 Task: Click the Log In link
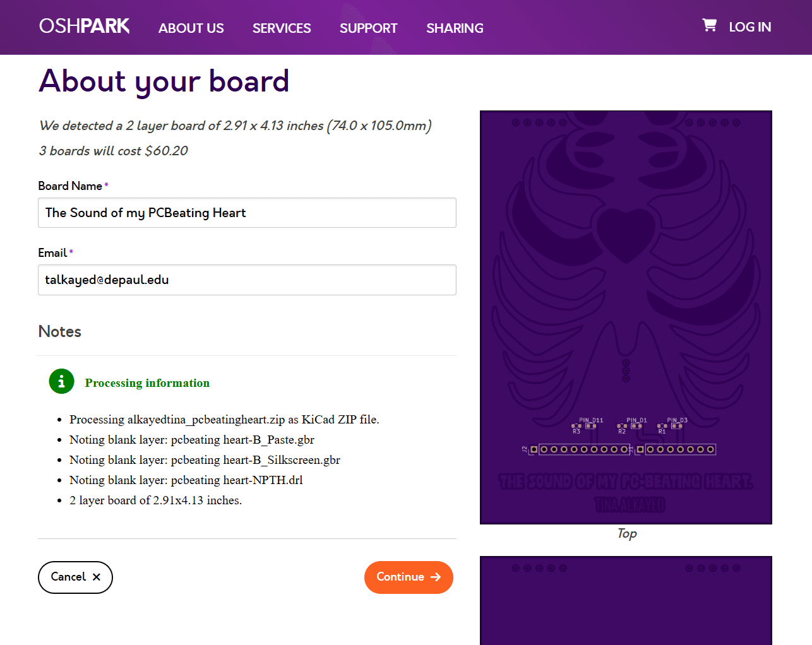[x=749, y=27]
